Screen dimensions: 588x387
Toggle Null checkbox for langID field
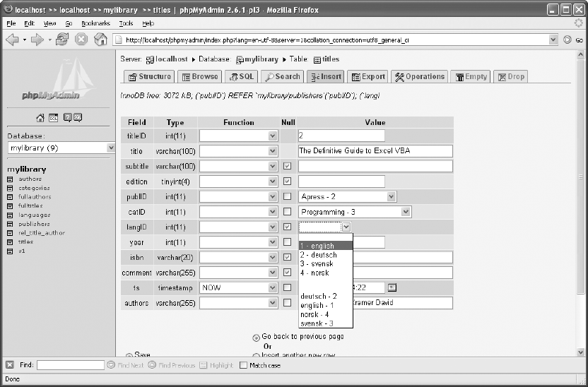coord(287,227)
